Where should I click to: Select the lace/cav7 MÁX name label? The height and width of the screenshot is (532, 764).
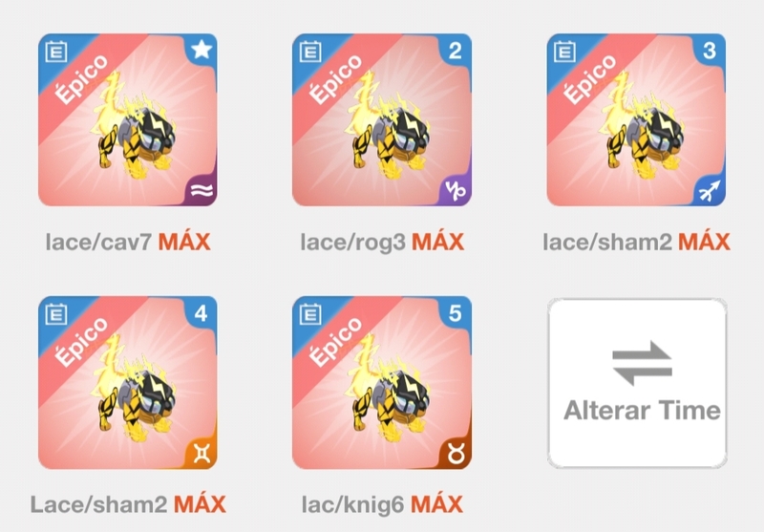(x=128, y=242)
